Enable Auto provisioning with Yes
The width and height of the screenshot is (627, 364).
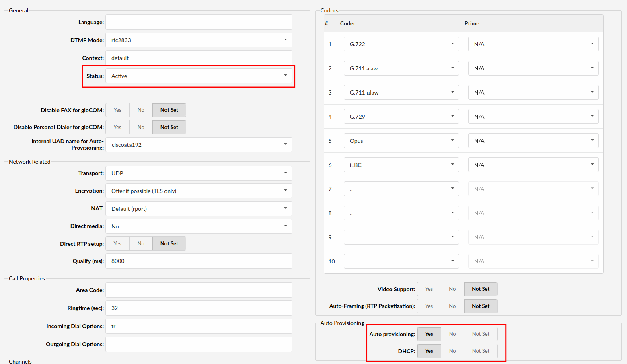(429, 334)
